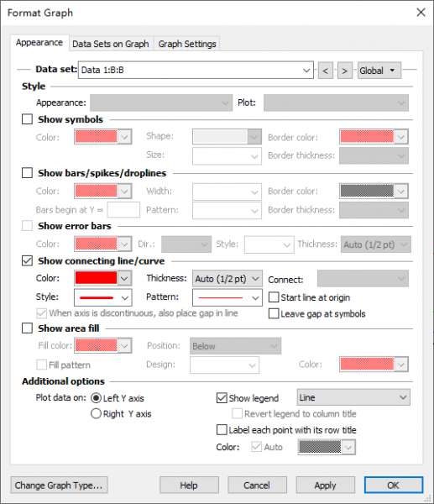This screenshot has height=504, width=434.
Task: Expand the Data set dropdown list
Action: coord(196,70)
